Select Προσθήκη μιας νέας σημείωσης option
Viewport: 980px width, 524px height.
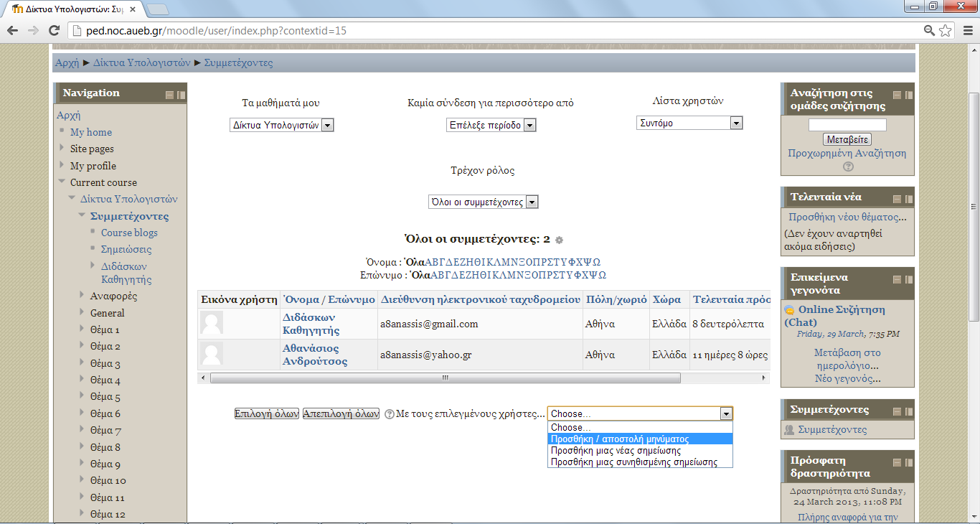tap(640, 451)
